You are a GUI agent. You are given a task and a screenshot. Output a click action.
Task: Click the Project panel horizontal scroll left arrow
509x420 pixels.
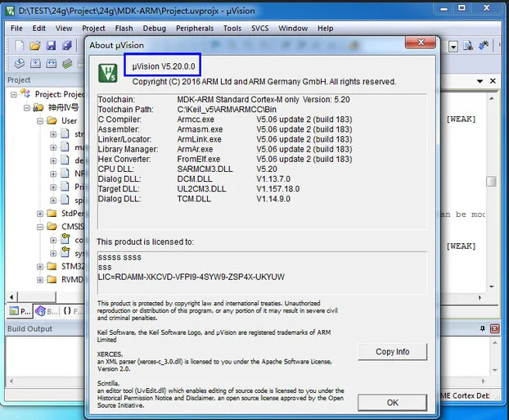point(11,297)
